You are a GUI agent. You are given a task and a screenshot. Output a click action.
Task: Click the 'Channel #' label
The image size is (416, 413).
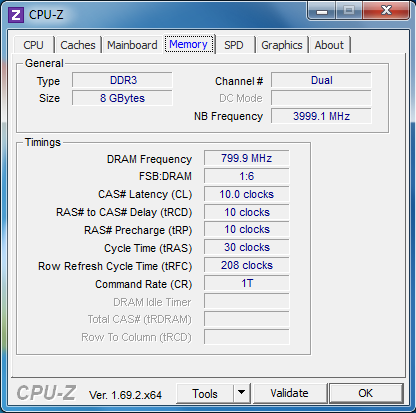point(239,81)
